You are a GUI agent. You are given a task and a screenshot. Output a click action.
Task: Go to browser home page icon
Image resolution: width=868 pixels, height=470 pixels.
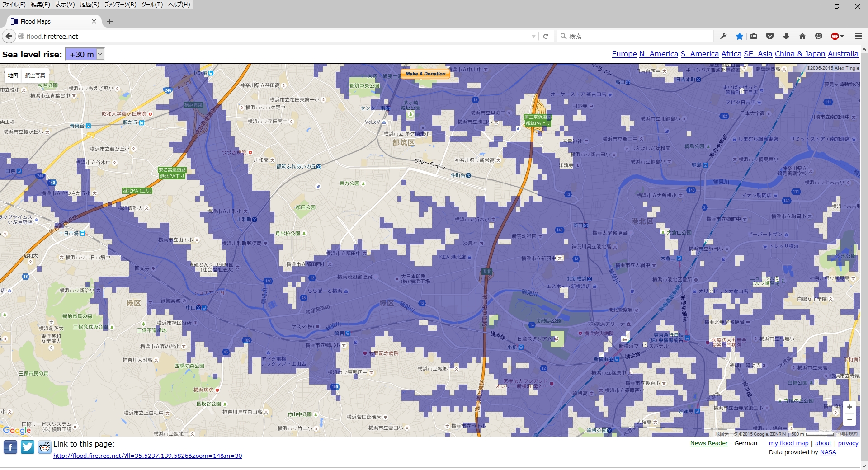pos(802,36)
